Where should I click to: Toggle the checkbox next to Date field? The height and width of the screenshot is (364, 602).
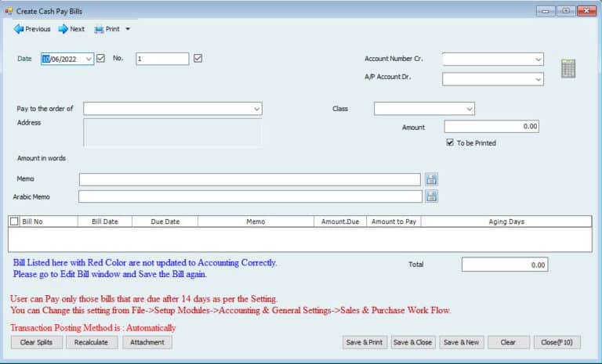point(100,58)
